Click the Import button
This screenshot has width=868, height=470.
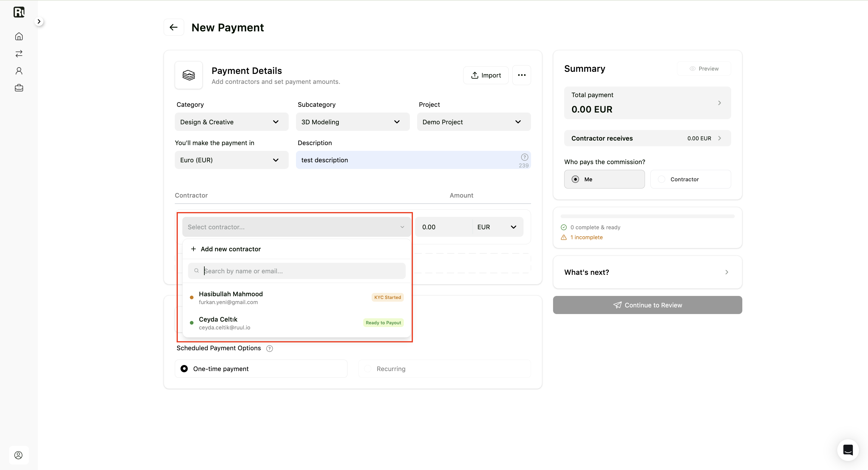[486, 75]
